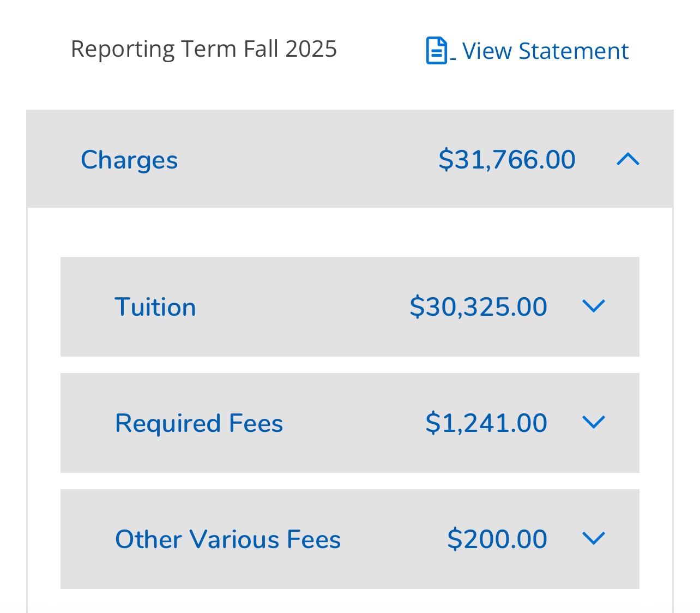Open the View Statement link text
Image resolution: width=700 pixels, height=613 pixels.
pyautogui.click(x=545, y=51)
